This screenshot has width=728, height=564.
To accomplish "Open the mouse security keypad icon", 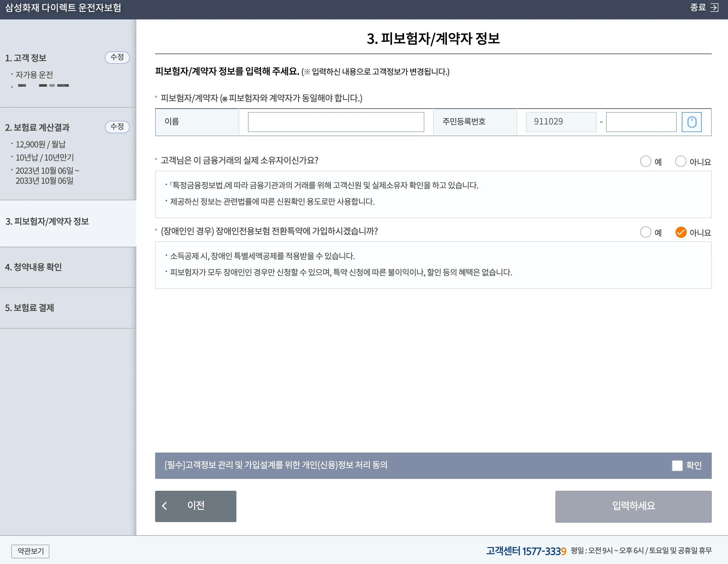I will [692, 122].
